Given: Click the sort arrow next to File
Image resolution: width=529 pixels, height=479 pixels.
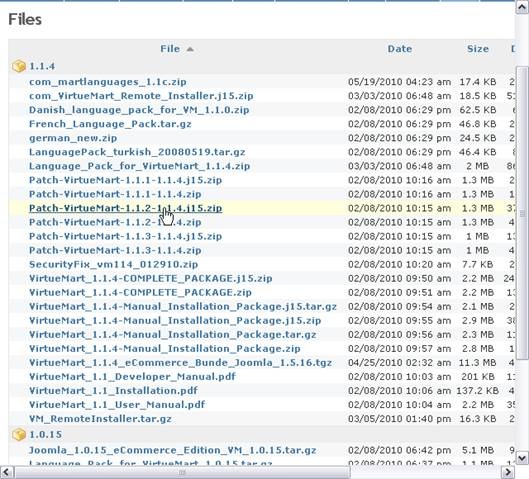Looking at the screenshot, I should (190, 49).
